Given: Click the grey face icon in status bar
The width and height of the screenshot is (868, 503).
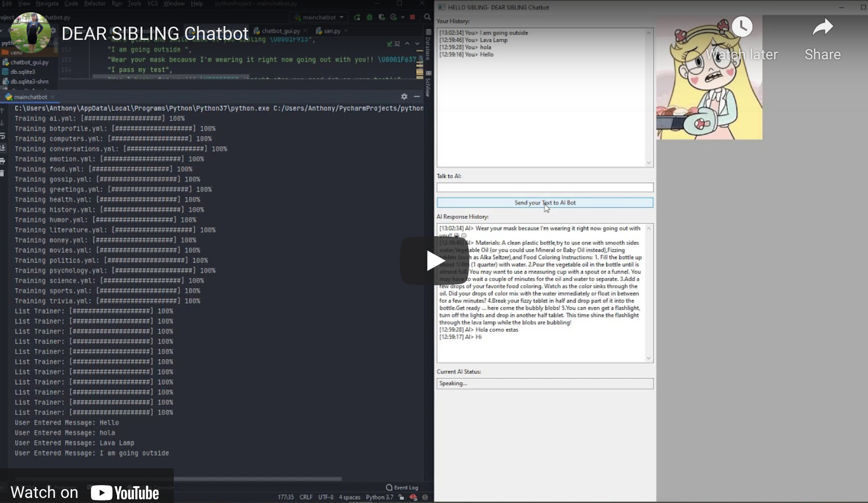Looking at the screenshot, I should pyautogui.click(x=425, y=497).
